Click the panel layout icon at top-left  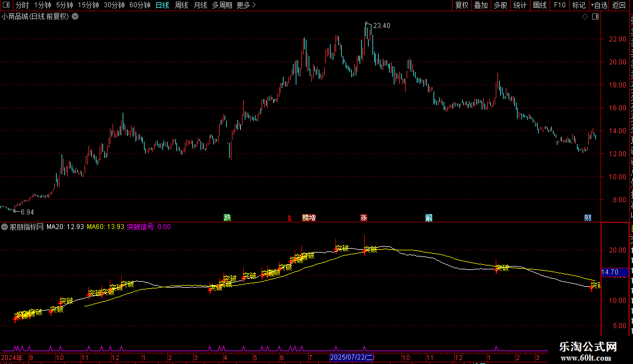pos(6,5)
